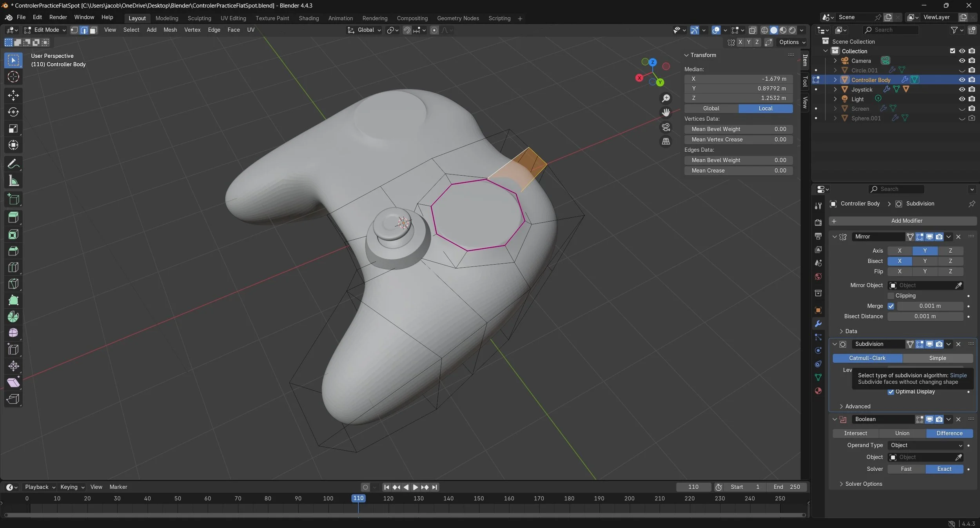Select the Move tool in toolbar
980x528 pixels.
[13, 95]
